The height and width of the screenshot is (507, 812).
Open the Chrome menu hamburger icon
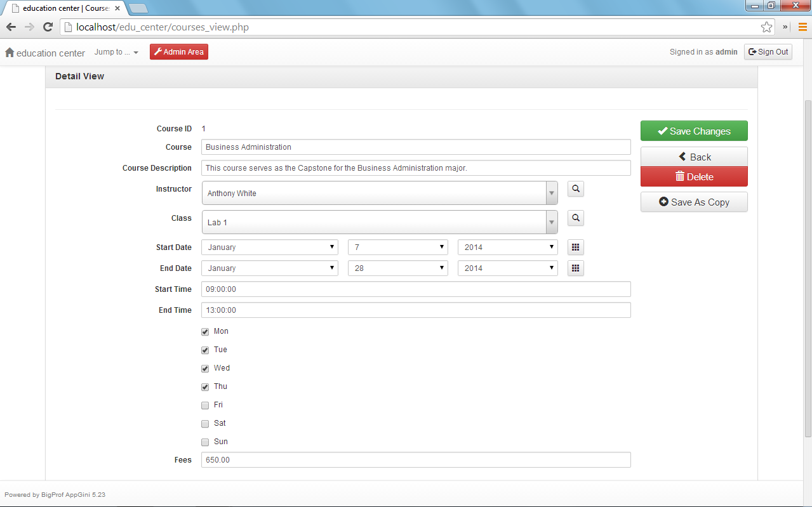point(802,27)
